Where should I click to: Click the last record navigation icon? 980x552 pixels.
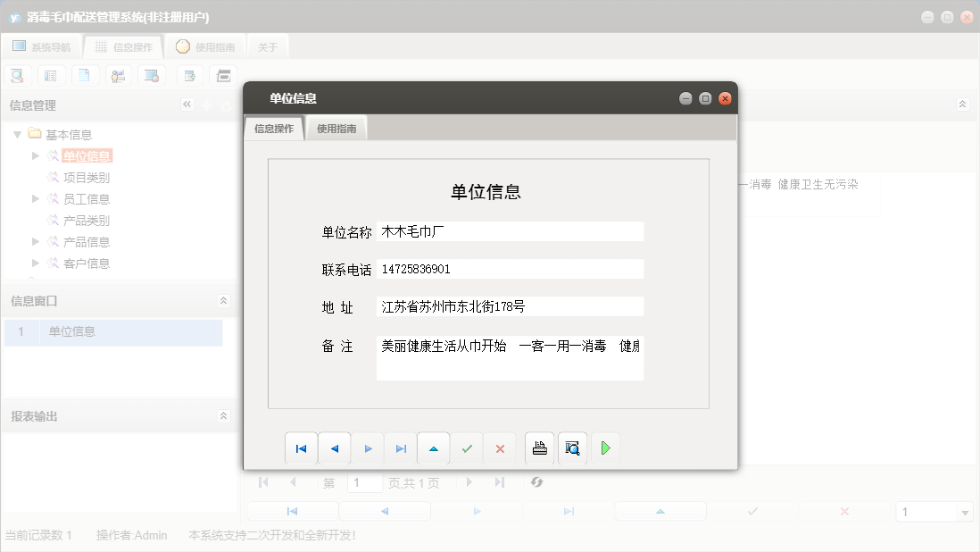[x=400, y=447]
